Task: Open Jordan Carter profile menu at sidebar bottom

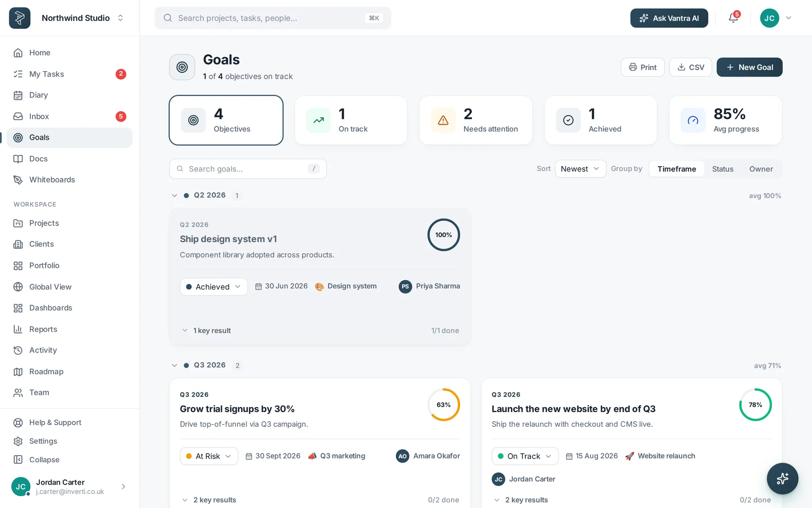Action: tap(70, 486)
